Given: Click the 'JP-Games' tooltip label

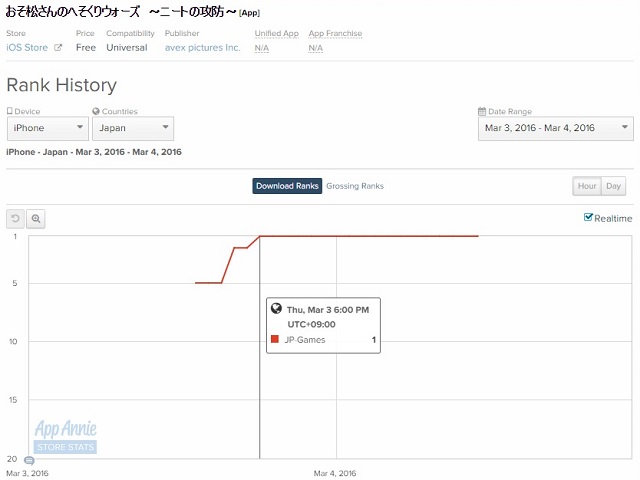Looking at the screenshot, I should tap(305, 340).
